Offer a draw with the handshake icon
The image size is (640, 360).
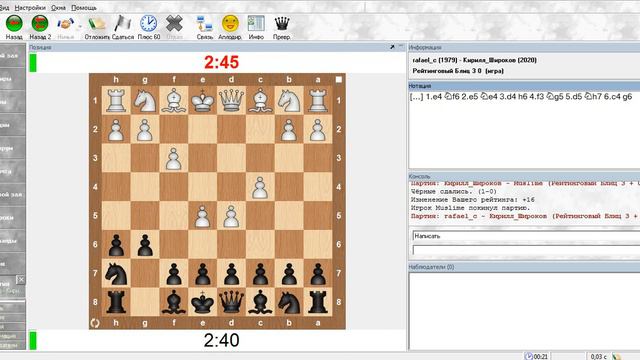tap(65, 24)
